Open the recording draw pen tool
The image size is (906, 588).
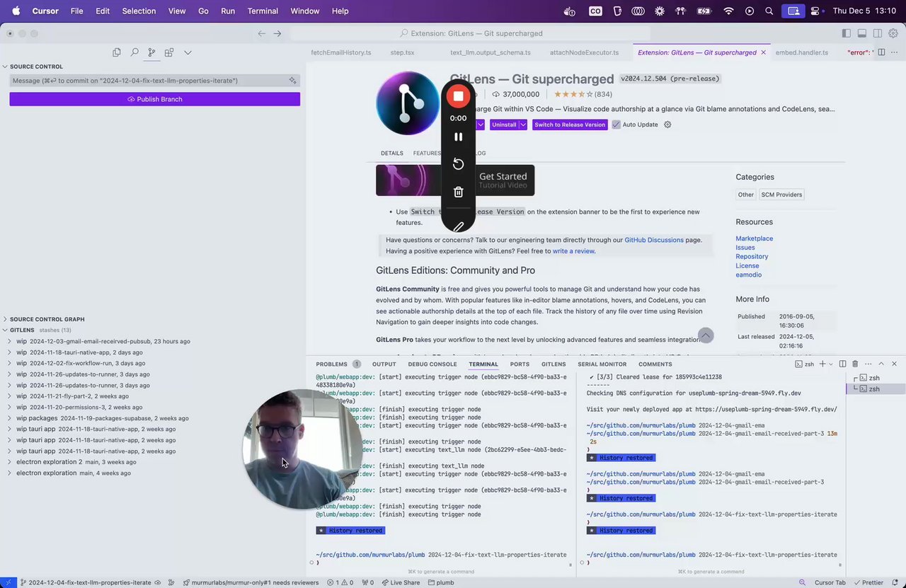(458, 226)
